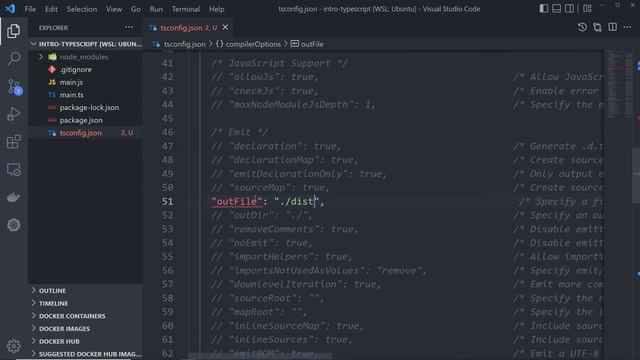Click tsconfig.json in the breadcrumb

184,44
